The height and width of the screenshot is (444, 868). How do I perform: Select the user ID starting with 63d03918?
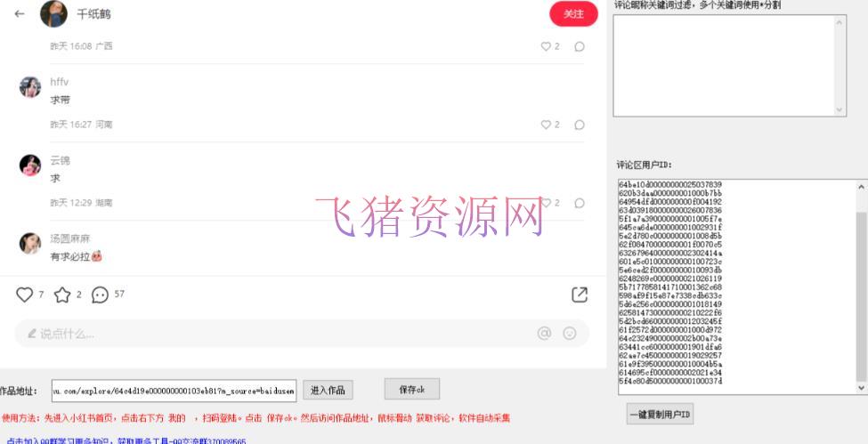670,210
